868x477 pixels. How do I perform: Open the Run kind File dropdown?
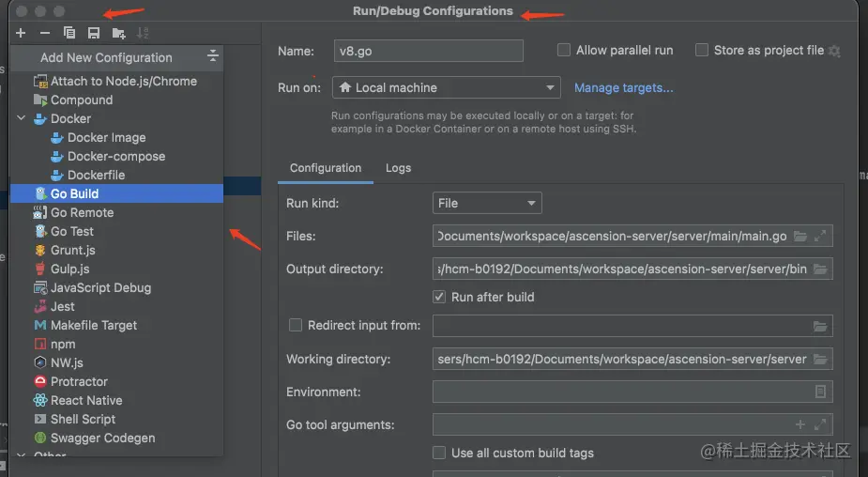[x=487, y=204]
